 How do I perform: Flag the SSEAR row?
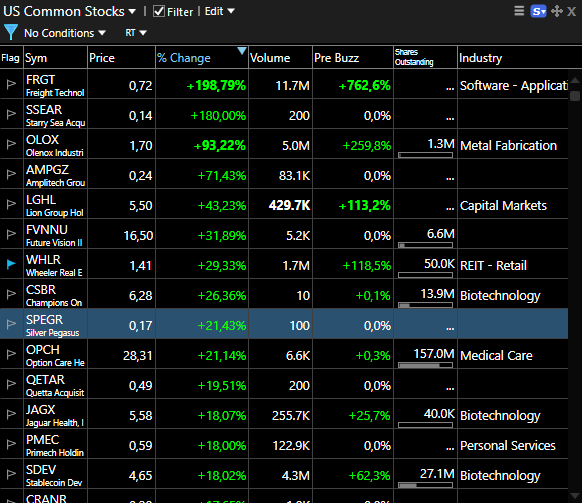[11, 114]
